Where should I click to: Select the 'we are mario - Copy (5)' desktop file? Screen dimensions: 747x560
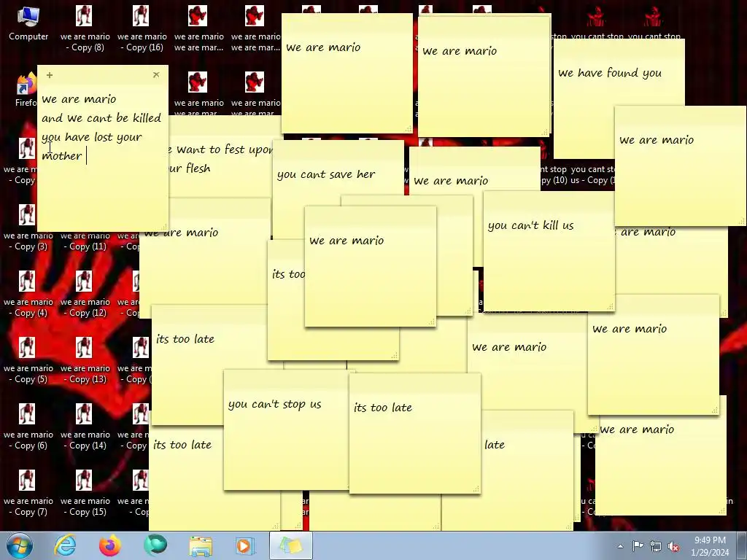tap(28, 360)
